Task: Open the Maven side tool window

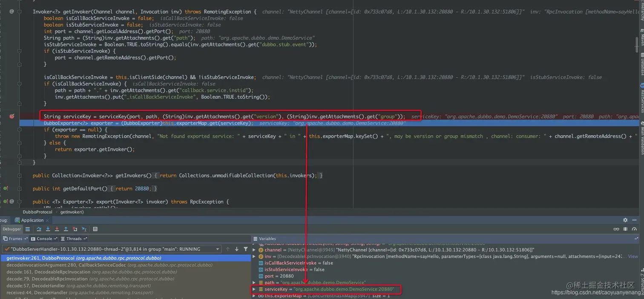Action: [x=642, y=38]
